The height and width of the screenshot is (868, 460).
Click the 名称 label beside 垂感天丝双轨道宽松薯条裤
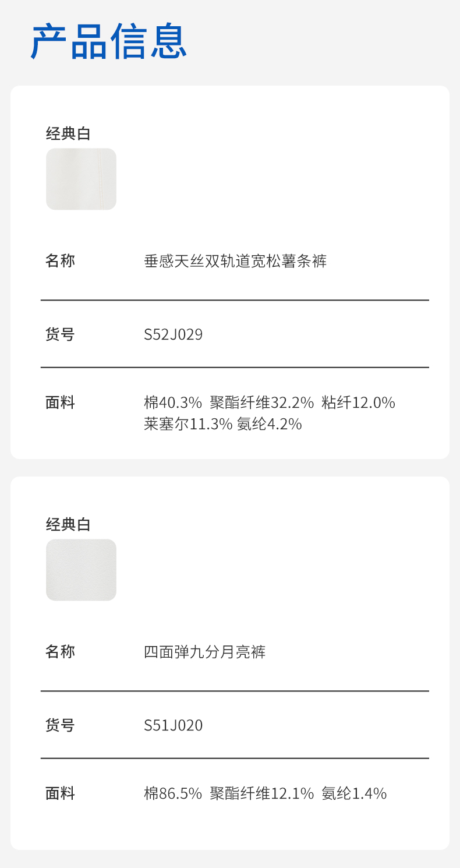point(61,261)
